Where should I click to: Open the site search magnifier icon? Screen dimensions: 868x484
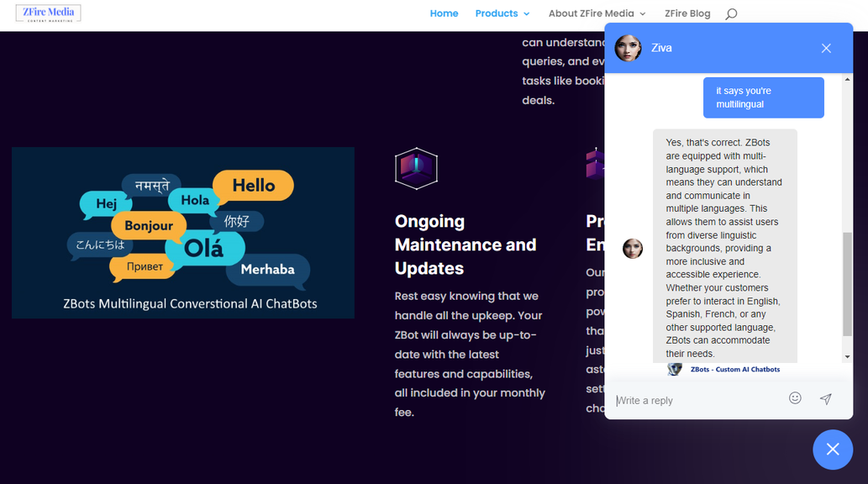pos(731,13)
